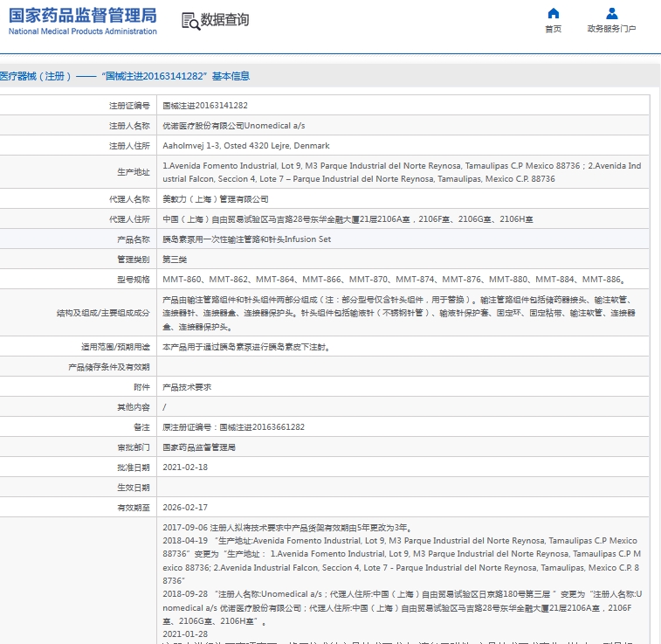
Task: Click the 其他内容 row label
Action: (134, 407)
